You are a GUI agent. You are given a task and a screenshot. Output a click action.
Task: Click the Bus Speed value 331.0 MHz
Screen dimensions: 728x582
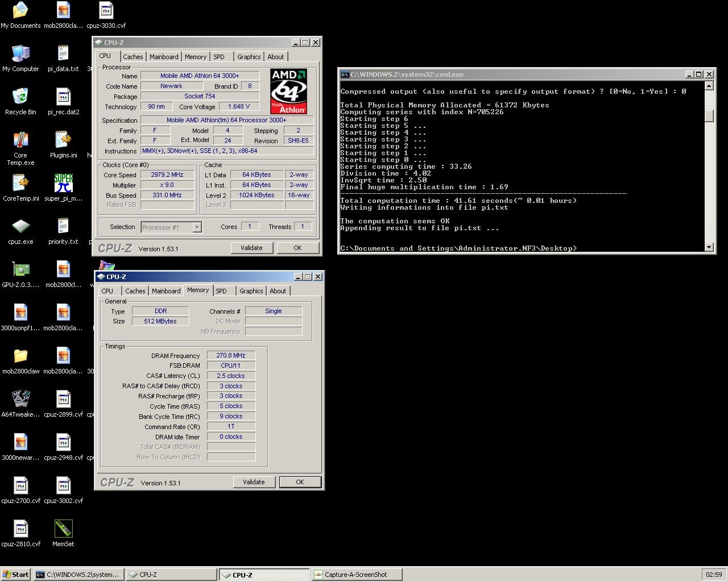(x=167, y=195)
